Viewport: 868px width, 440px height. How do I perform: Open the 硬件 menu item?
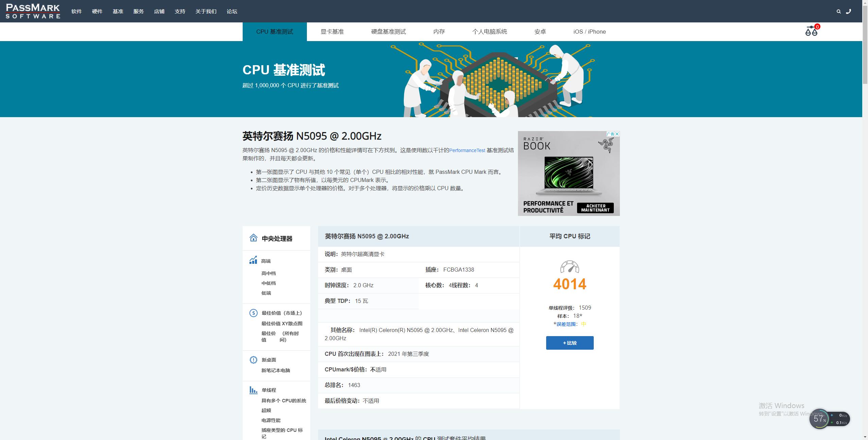point(97,11)
